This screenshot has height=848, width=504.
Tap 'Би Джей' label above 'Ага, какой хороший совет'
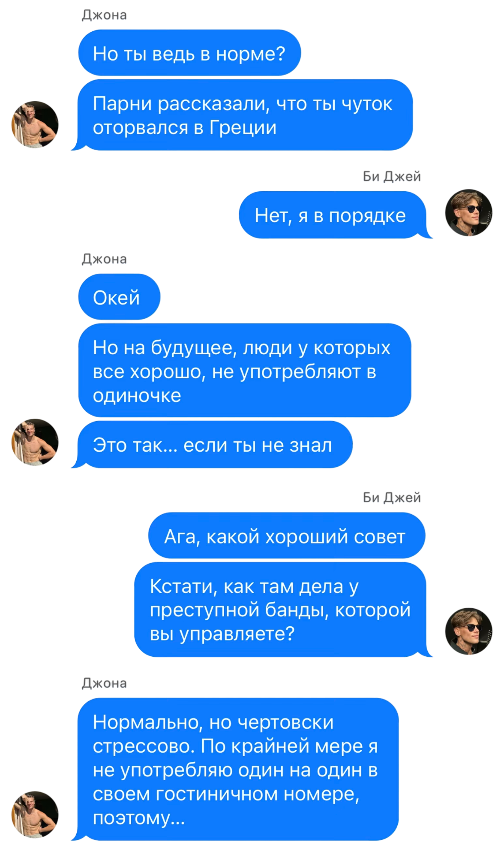point(392,498)
